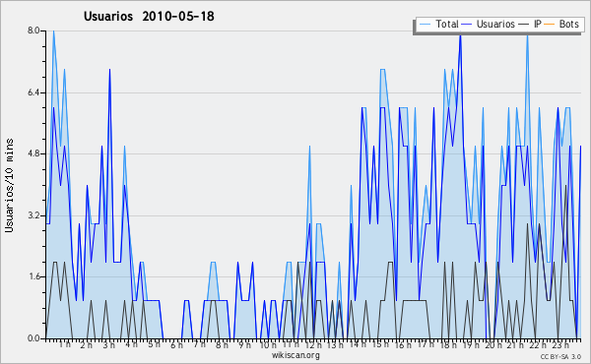Click the '8 h' x-axis label

(x=222, y=345)
